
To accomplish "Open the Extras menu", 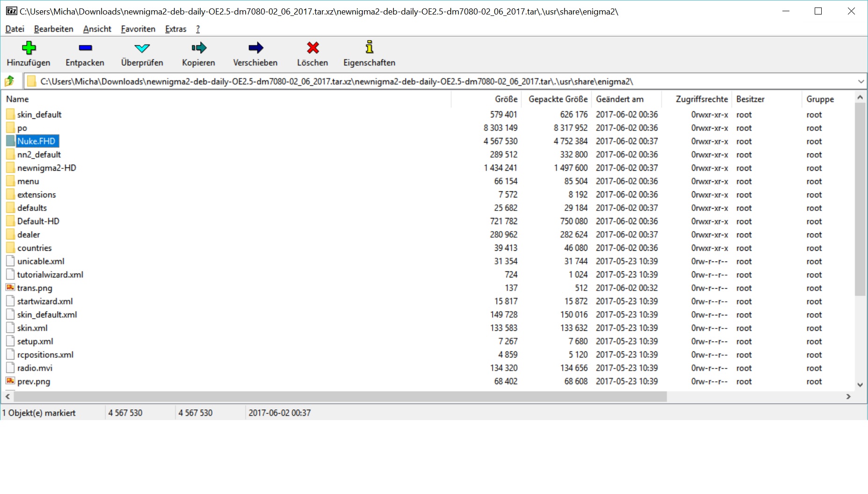I will pos(175,29).
